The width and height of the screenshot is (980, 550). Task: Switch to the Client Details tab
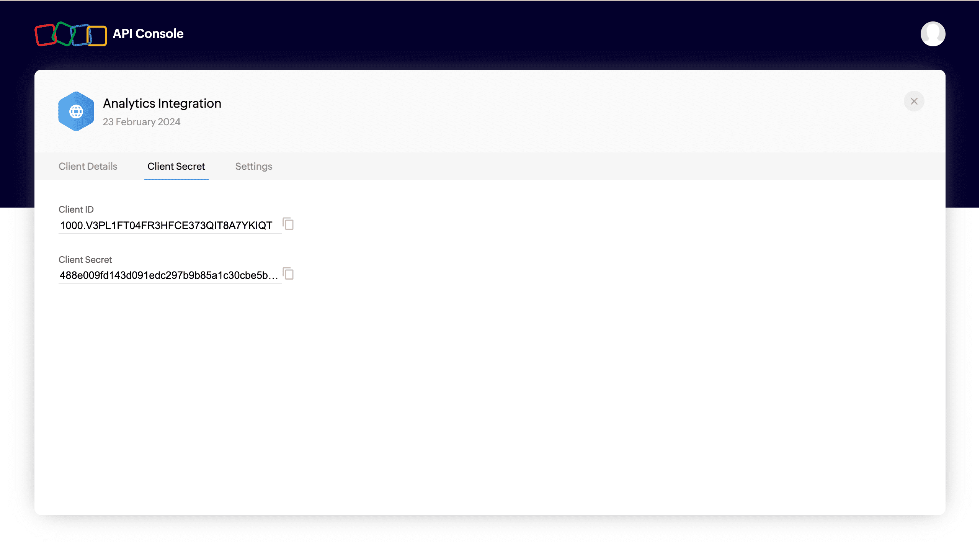88,166
